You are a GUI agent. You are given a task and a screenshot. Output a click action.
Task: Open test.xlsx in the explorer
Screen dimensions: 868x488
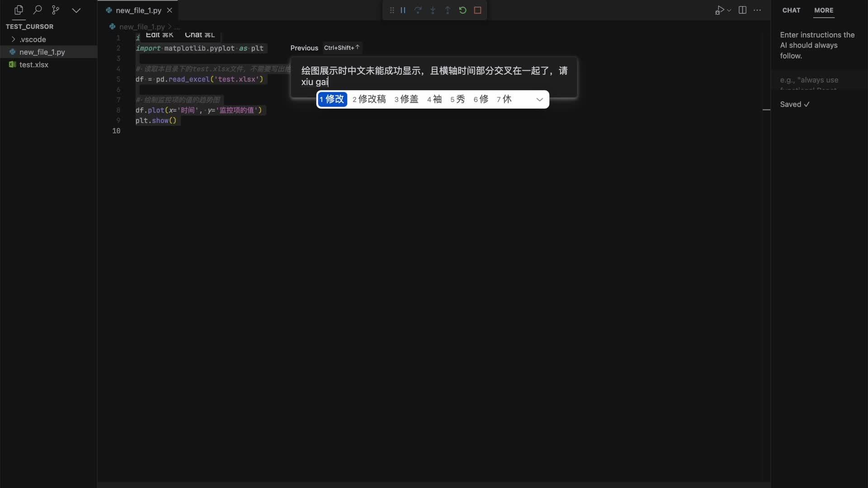[x=48, y=65]
